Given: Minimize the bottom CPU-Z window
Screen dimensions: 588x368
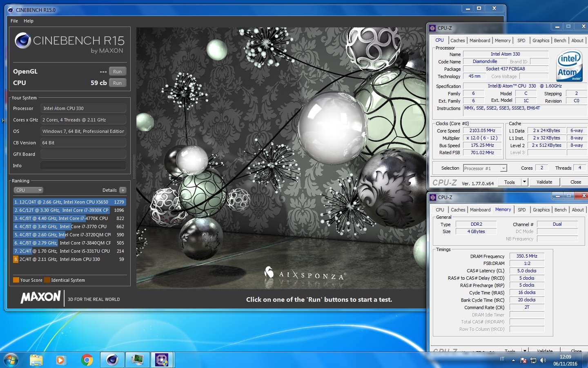Looking at the screenshot, I should pyautogui.click(x=557, y=196).
